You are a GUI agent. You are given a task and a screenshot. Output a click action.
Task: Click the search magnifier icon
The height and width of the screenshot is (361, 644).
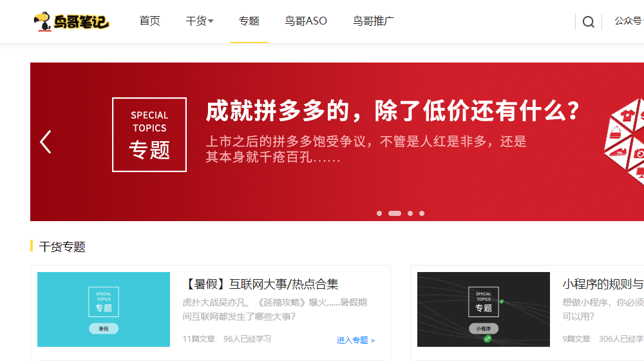[588, 21]
